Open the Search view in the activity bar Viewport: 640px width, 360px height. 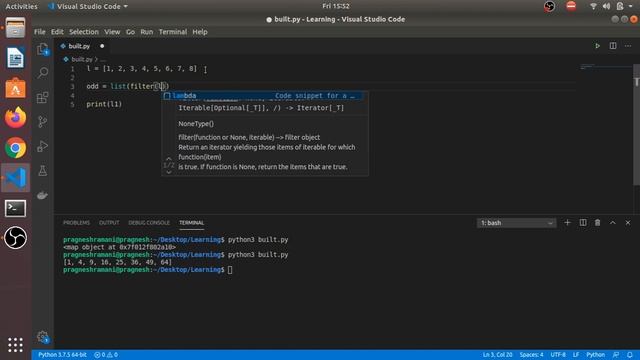click(x=43, y=73)
